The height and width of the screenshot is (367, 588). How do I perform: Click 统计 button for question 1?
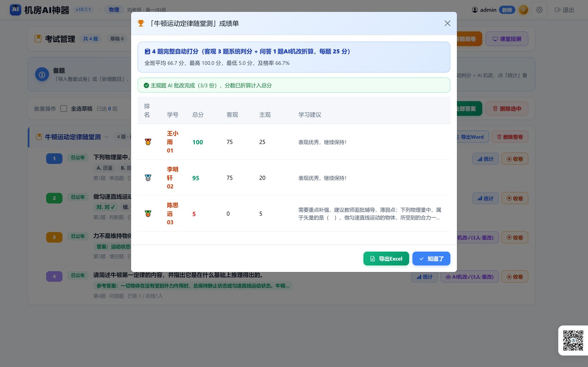click(485, 159)
